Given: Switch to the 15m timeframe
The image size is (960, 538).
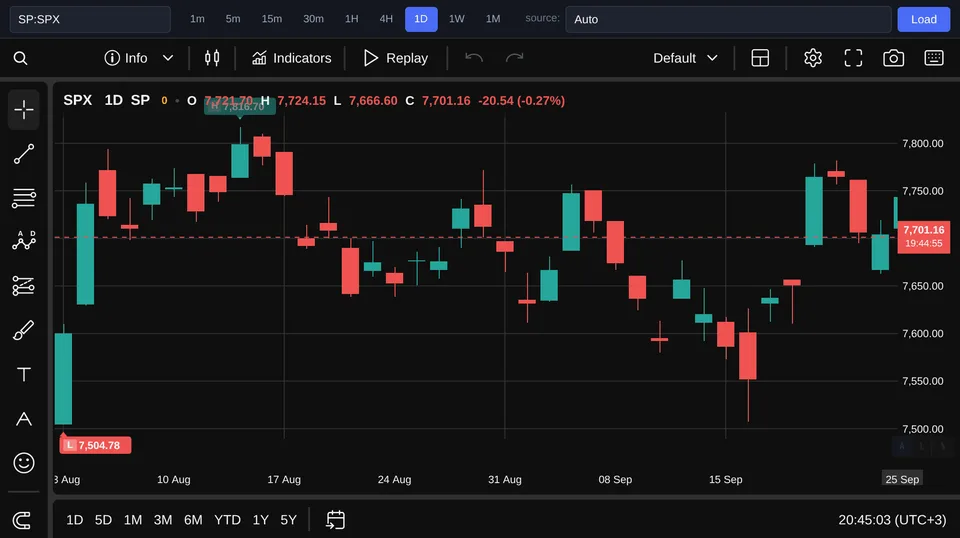Looking at the screenshot, I should (x=272, y=19).
